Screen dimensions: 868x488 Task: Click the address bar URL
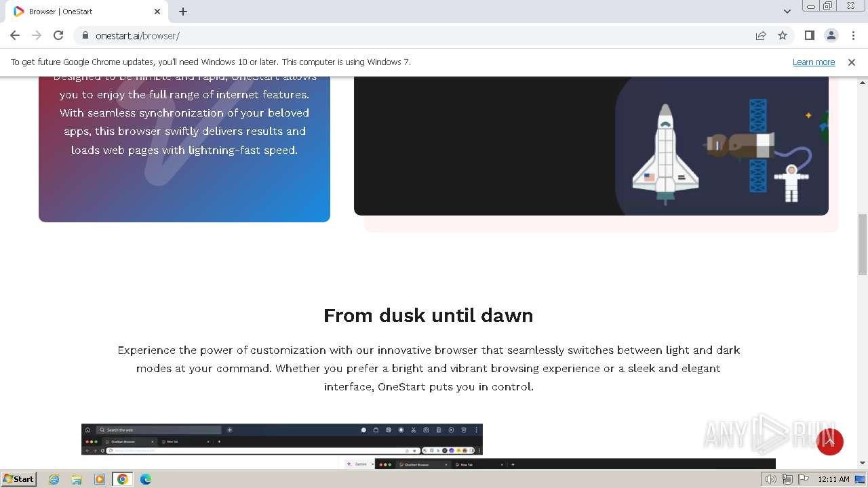138,36
